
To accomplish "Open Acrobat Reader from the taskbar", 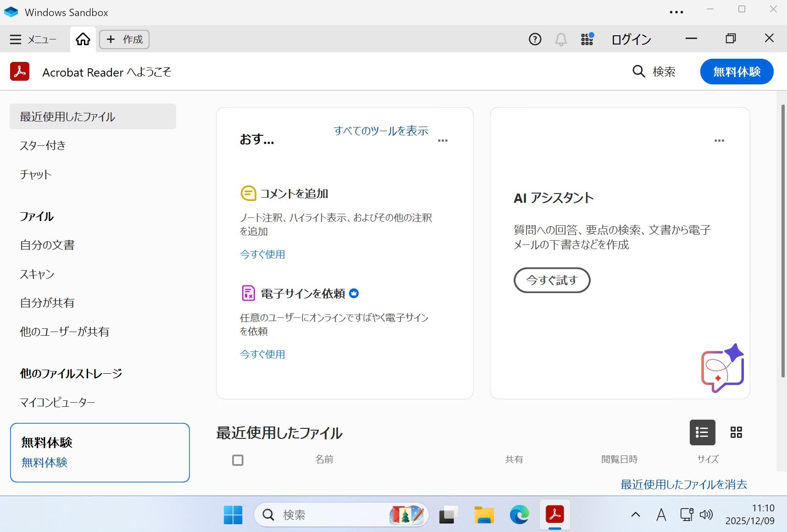I will pyautogui.click(x=555, y=515).
